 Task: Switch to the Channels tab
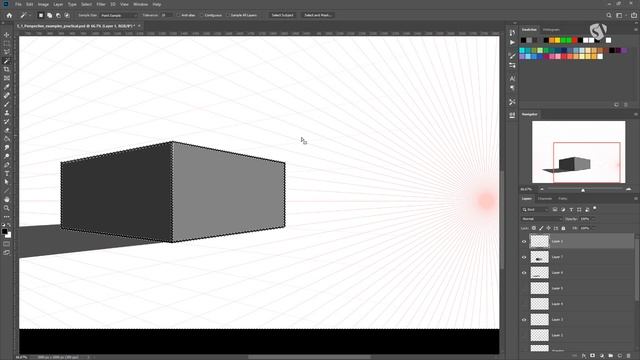click(545, 199)
